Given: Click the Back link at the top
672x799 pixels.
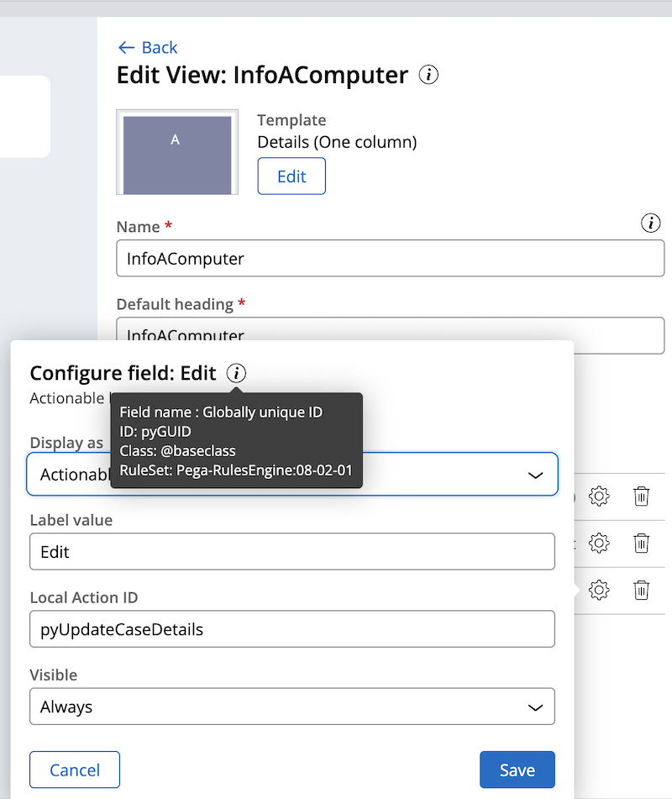Looking at the screenshot, I should 148,48.
